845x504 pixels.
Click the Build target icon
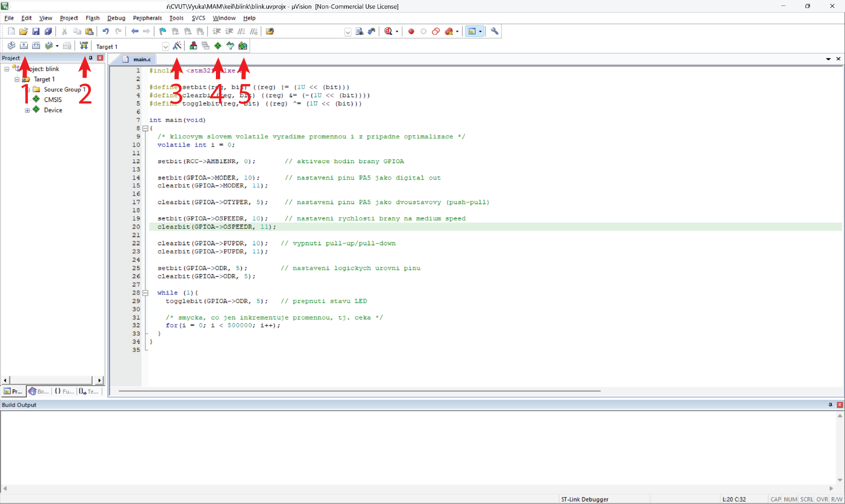(x=24, y=46)
